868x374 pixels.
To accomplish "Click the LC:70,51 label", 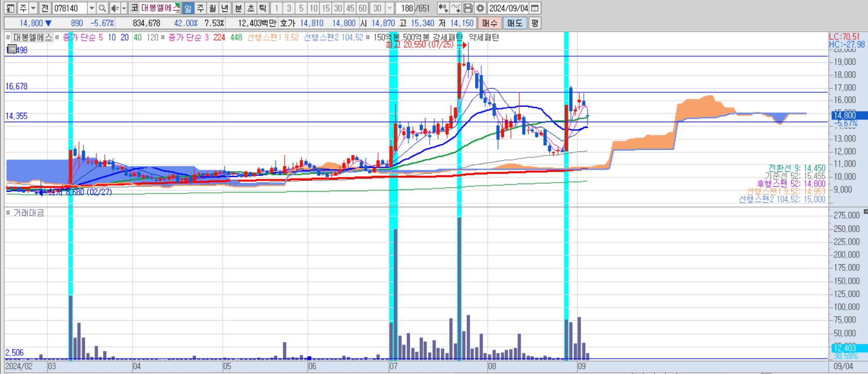I will (844, 37).
